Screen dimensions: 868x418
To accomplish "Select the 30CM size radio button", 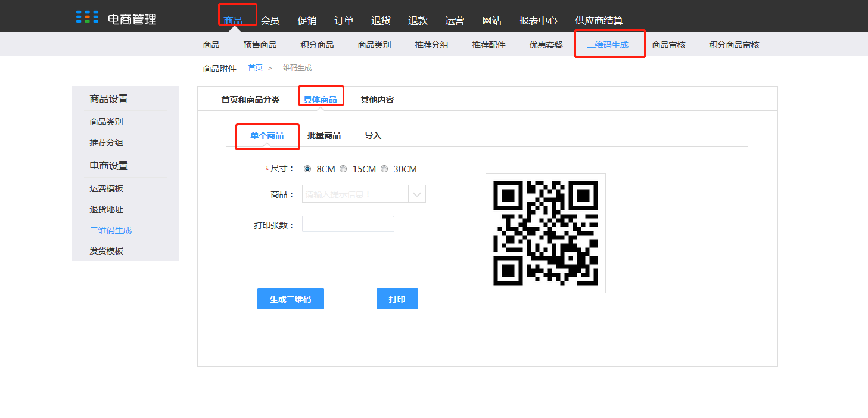I will (x=384, y=169).
